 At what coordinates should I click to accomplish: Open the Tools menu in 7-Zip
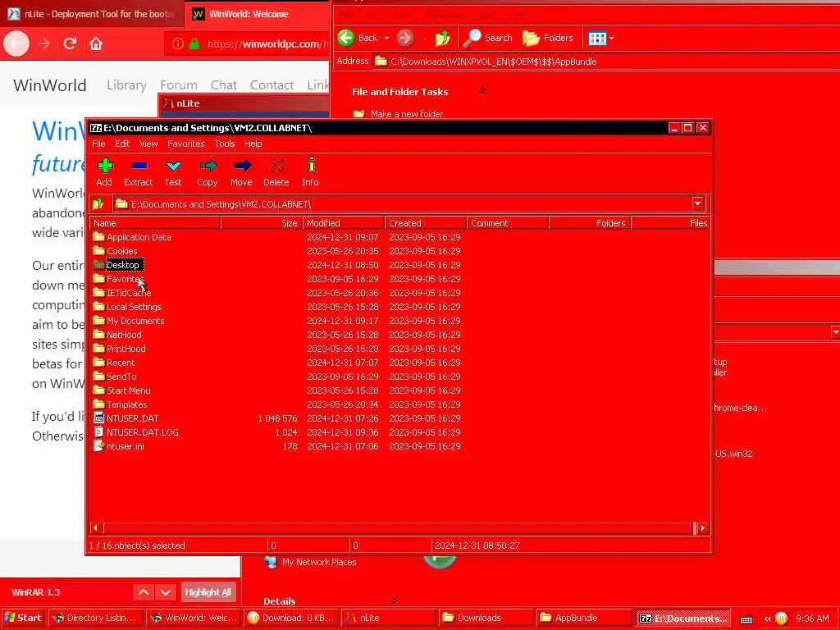[x=225, y=144]
